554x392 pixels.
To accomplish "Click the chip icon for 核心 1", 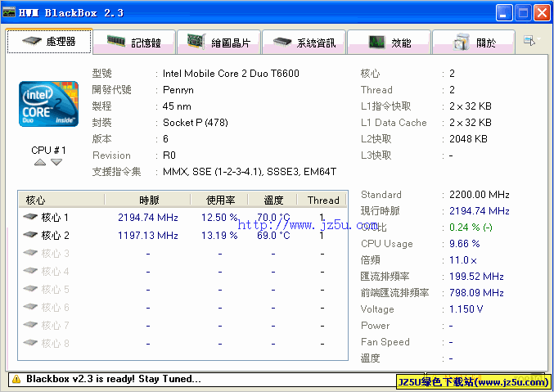I will click(30, 216).
